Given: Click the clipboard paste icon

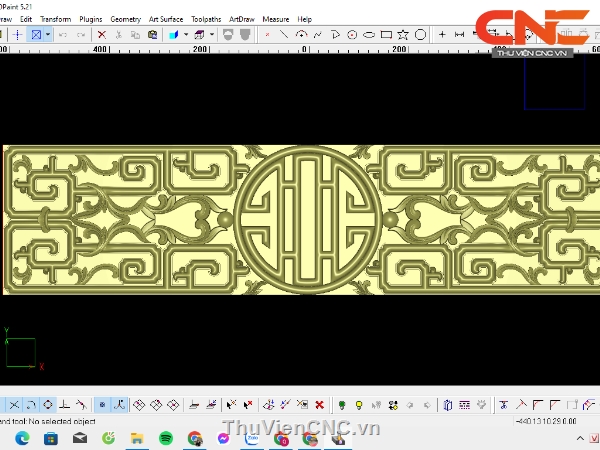Looking at the screenshot, I should coord(152,35).
